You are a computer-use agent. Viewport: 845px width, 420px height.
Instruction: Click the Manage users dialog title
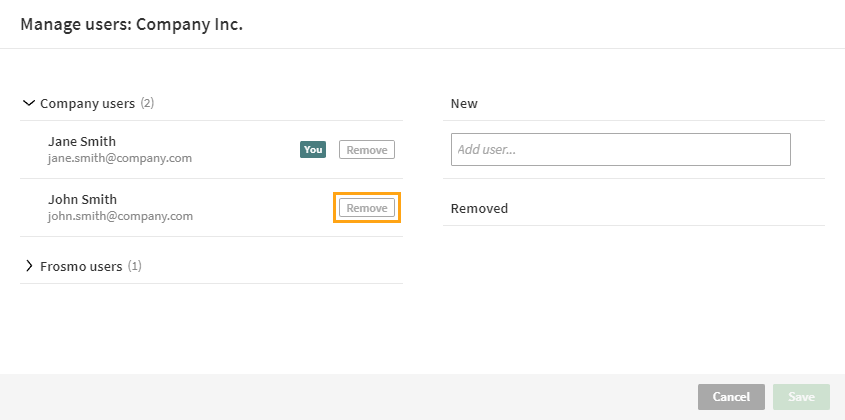pos(131,24)
